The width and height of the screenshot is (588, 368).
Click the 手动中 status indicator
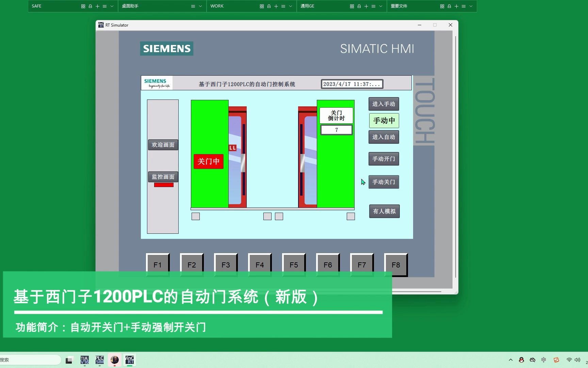(384, 121)
